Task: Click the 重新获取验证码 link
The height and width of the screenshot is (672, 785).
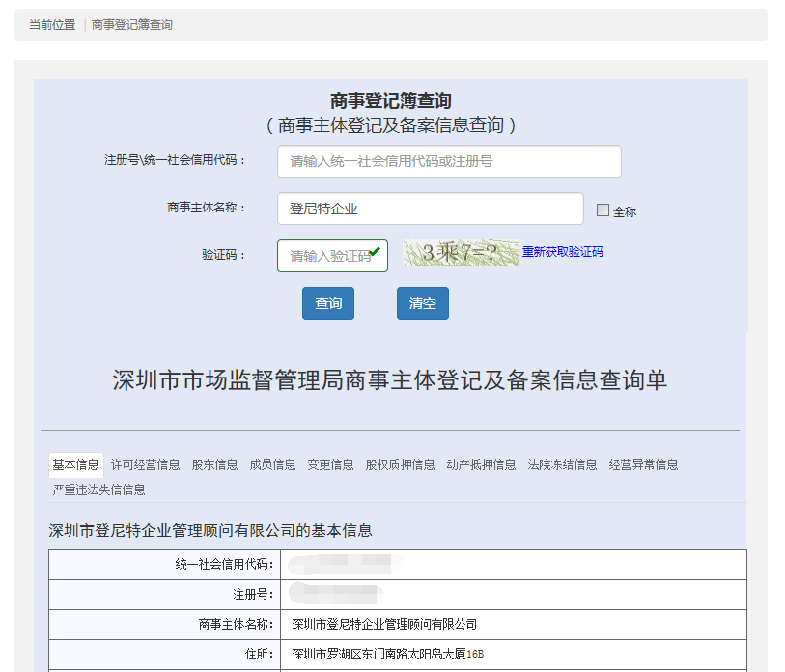Action: [563, 251]
